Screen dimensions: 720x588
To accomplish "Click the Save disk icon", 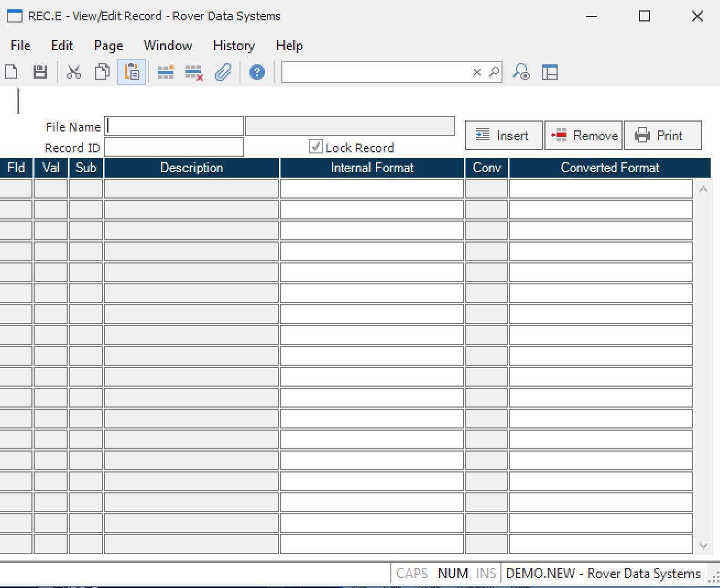I will 40,72.
